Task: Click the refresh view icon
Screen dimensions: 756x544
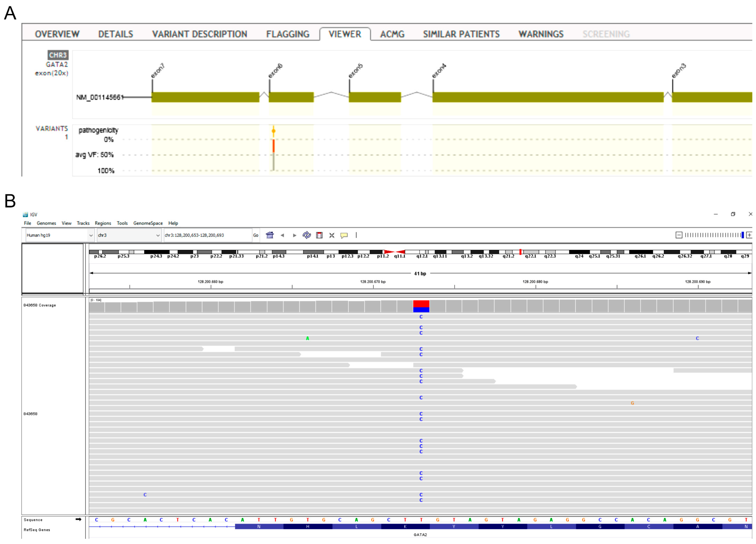Action: [x=306, y=235]
